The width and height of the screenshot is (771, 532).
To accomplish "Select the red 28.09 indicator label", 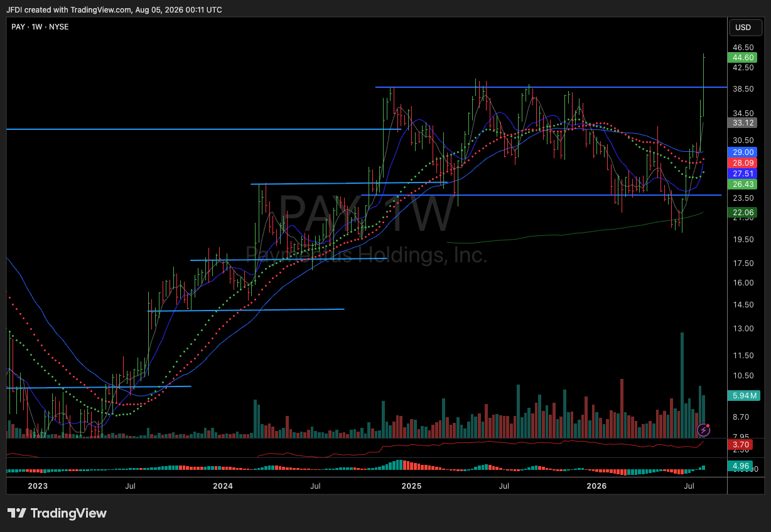I will (x=743, y=162).
